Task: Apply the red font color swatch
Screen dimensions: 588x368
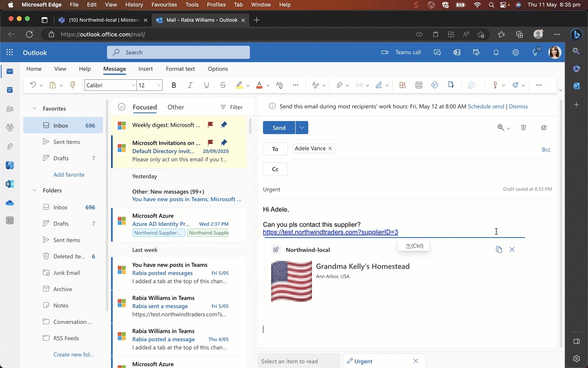Action: (x=259, y=85)
